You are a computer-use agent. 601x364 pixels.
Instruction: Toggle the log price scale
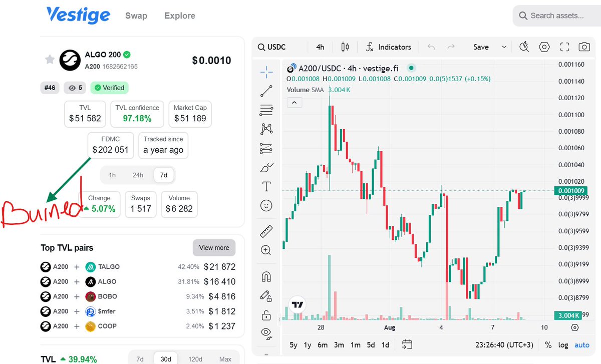pos(563,345)
